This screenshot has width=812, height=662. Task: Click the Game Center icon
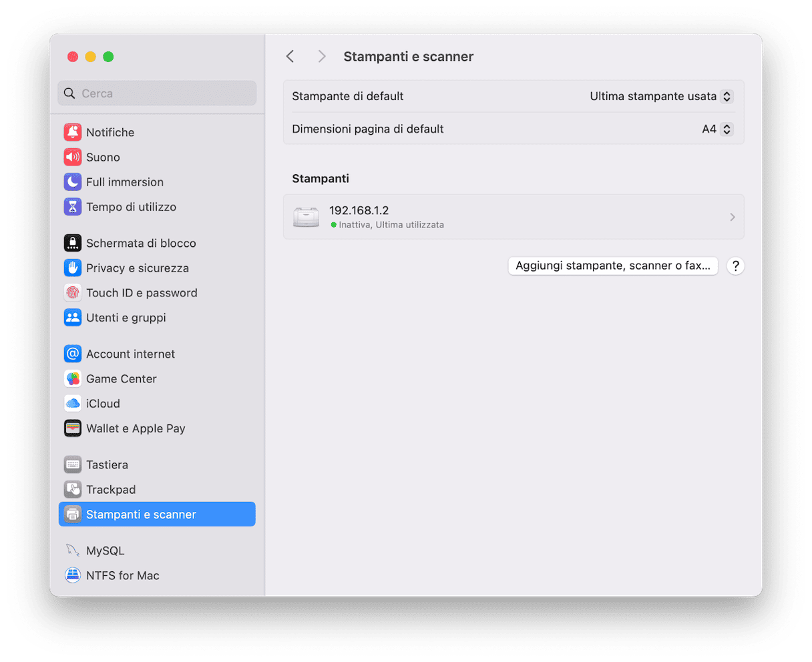[x=72, y=379]
